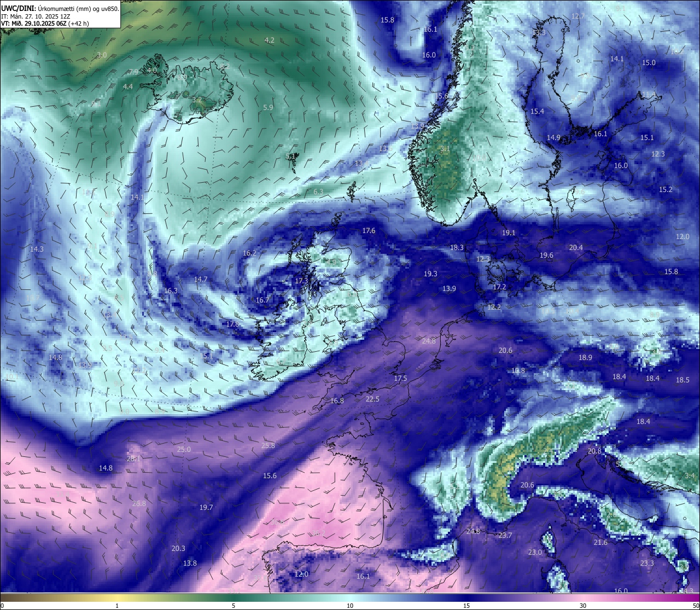Click the 'VT: Mið. 29.10.2025 06Z' line
The image size is (700, 610).
point(34,24)
